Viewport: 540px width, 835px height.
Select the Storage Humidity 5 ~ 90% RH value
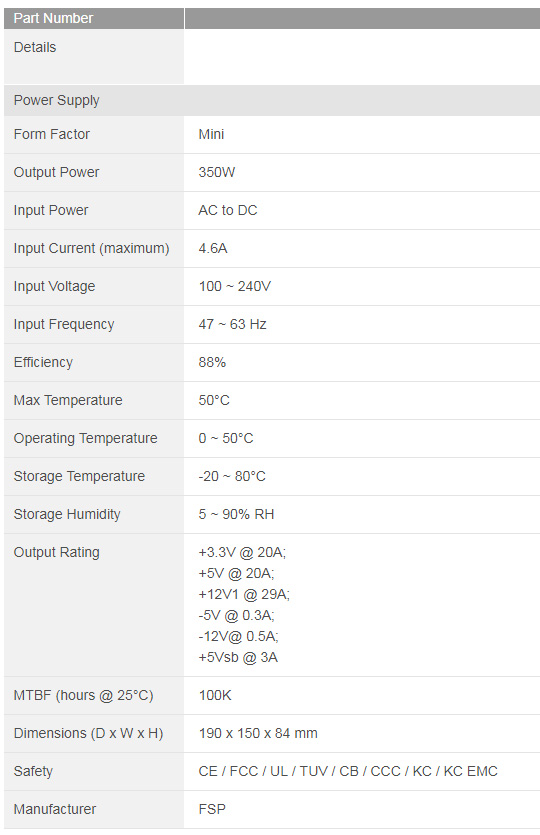click(236, 514)
